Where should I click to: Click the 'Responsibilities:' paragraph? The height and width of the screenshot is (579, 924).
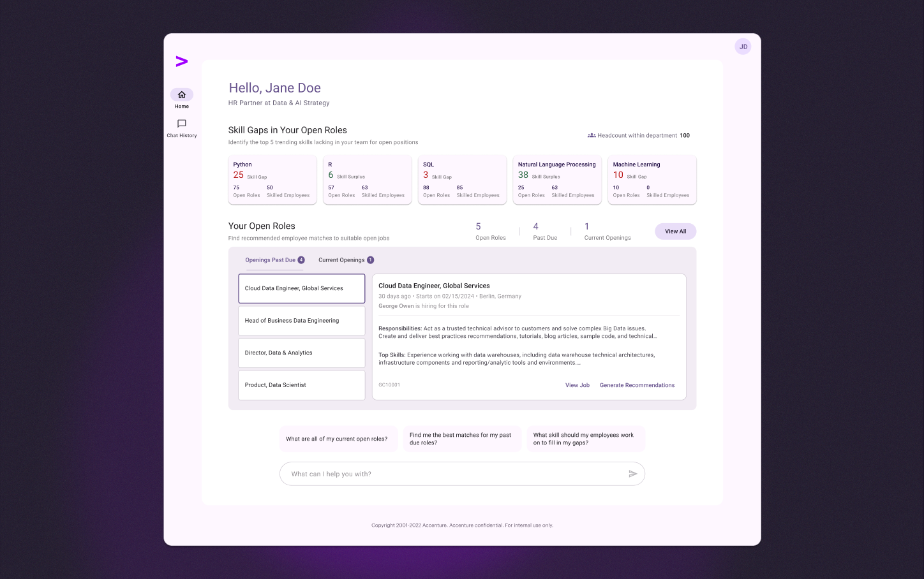coord(518,332)
